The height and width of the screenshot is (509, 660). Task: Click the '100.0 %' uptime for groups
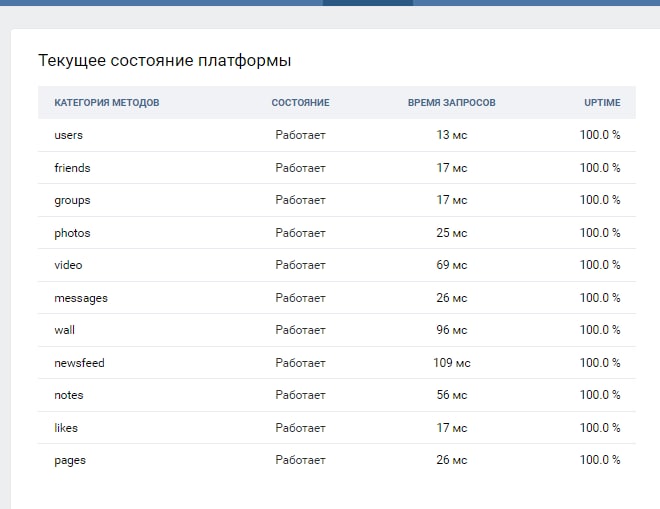tap(600, 200)
